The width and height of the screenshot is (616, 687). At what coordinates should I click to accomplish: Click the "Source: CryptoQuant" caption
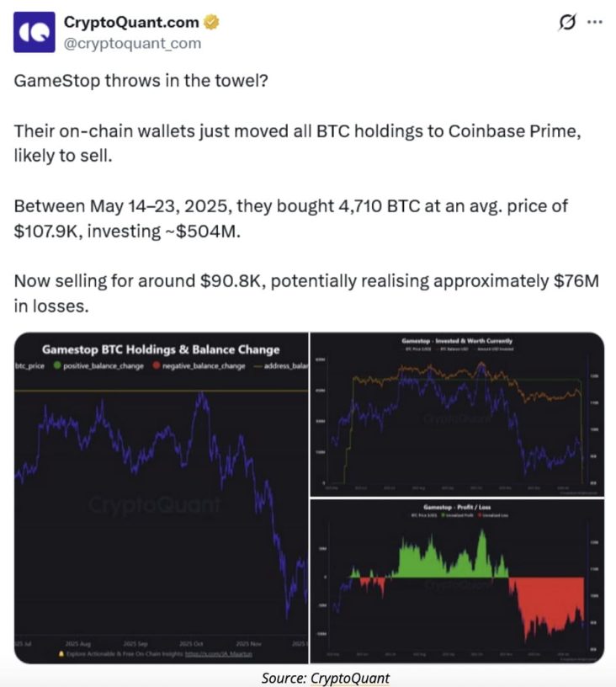pos(326,677)
